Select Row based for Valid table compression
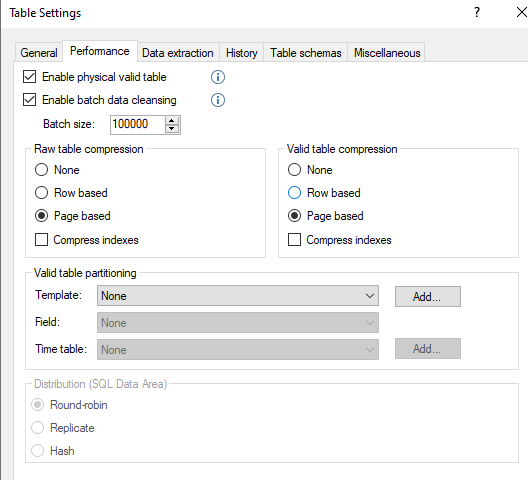528x480 pixels. [x=294, y=193]
